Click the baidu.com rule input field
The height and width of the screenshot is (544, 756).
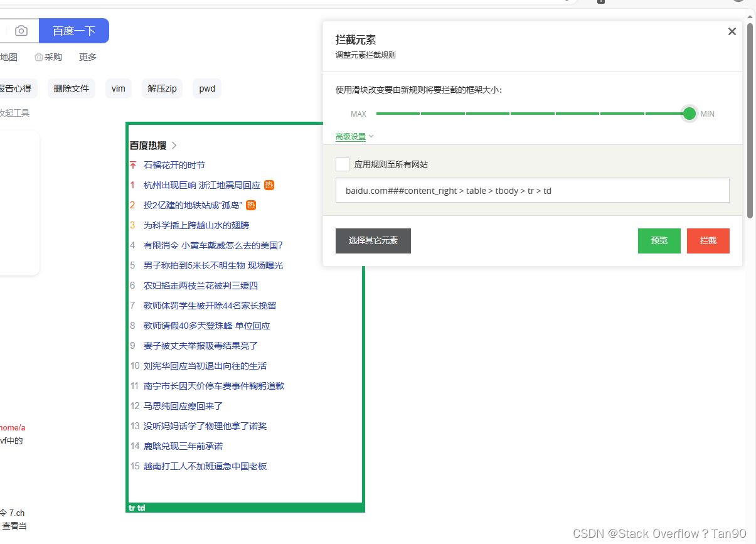coord(533,190)
